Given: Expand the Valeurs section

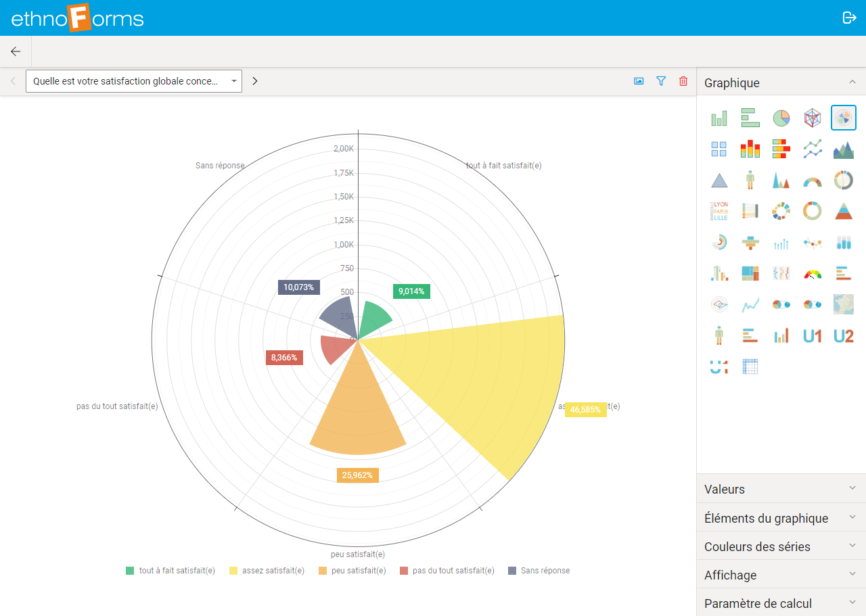Looking at the screenshot, I should (781, 489).
